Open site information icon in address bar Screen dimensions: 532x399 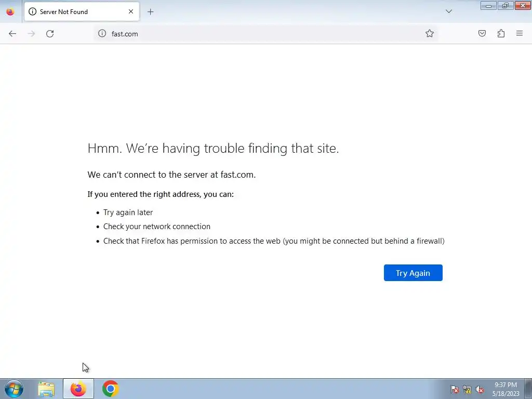[x=102, y=33]
